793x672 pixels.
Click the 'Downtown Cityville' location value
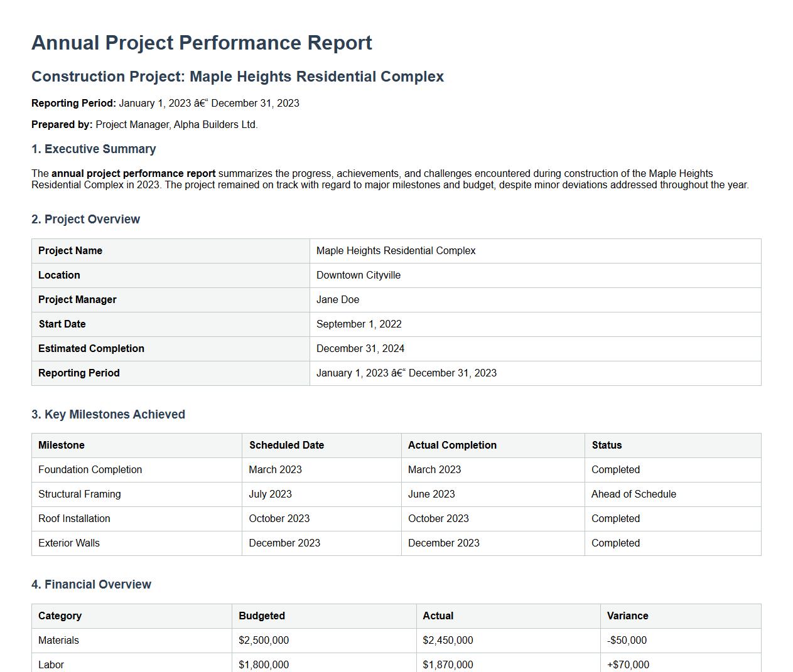click(359, 275)
